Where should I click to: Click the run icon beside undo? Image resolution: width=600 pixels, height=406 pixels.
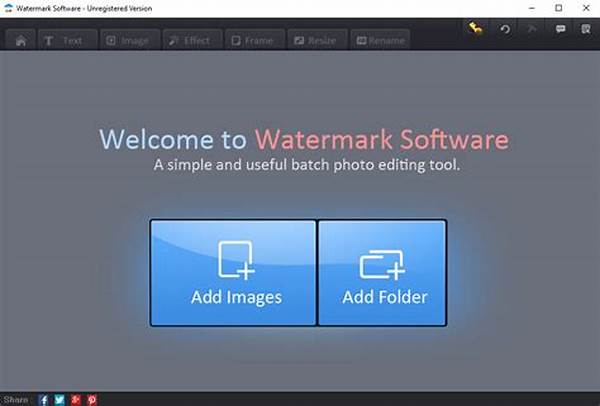click(x=532, y=30)
